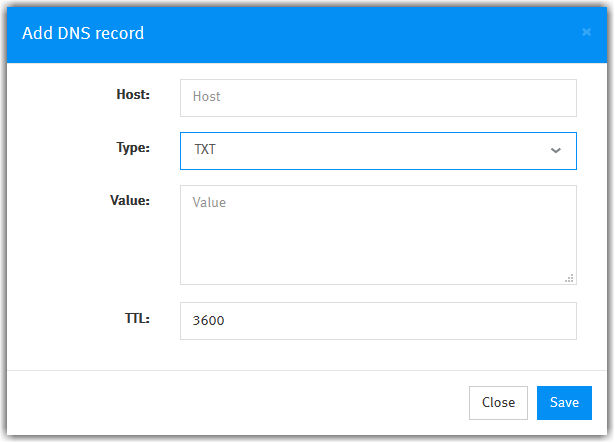The height and width of the screenshot is (443, 615).
Task: Click the "Value:" label
Action: [130, 201]
